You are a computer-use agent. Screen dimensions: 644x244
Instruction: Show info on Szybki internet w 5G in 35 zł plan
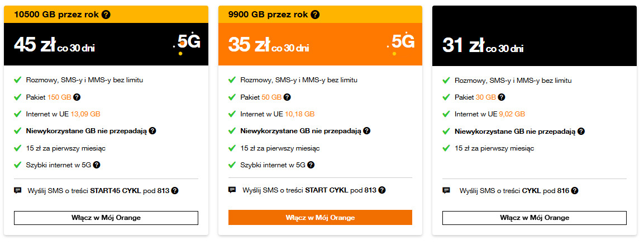point(311,165)
